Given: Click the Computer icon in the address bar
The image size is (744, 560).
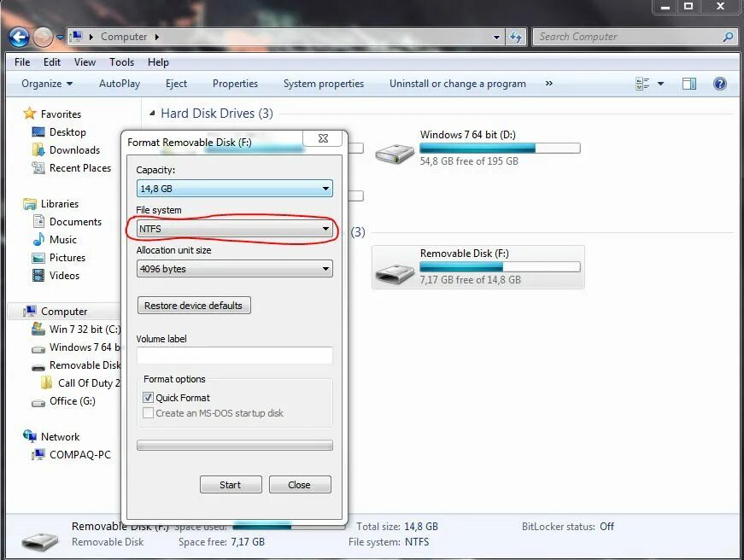Looking at the screenshot, I should pos(76,37).
